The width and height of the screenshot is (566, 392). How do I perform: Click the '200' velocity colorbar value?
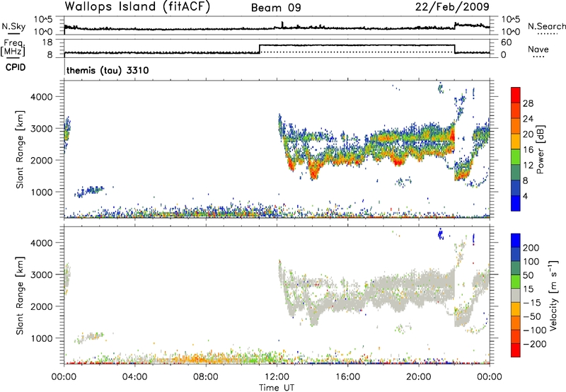tap(531, 248)
